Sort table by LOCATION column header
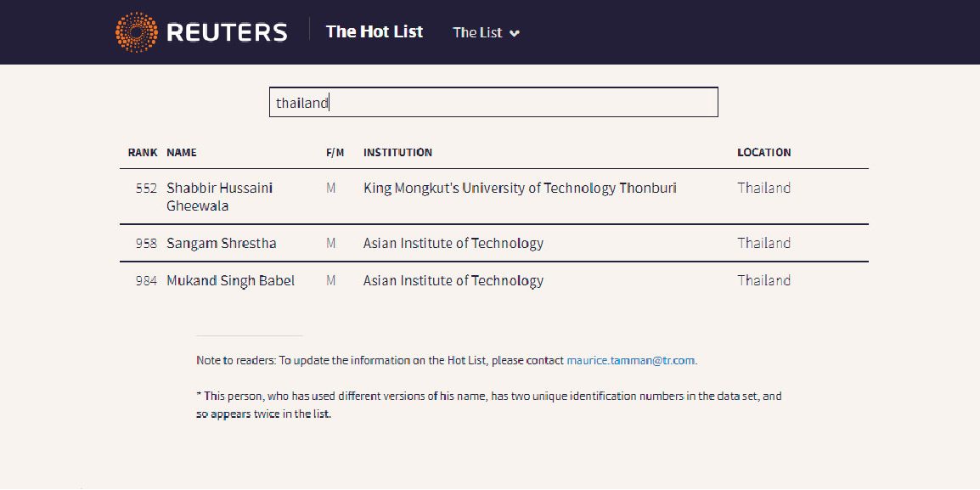The height and width of the screenshot is (490, 980). (x=763, y=153)
